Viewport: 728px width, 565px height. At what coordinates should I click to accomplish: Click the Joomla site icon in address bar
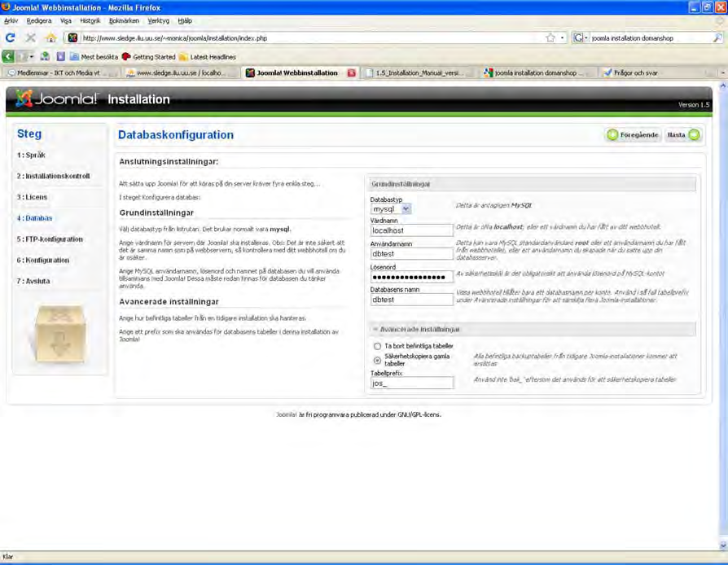[x=72, y=38]
